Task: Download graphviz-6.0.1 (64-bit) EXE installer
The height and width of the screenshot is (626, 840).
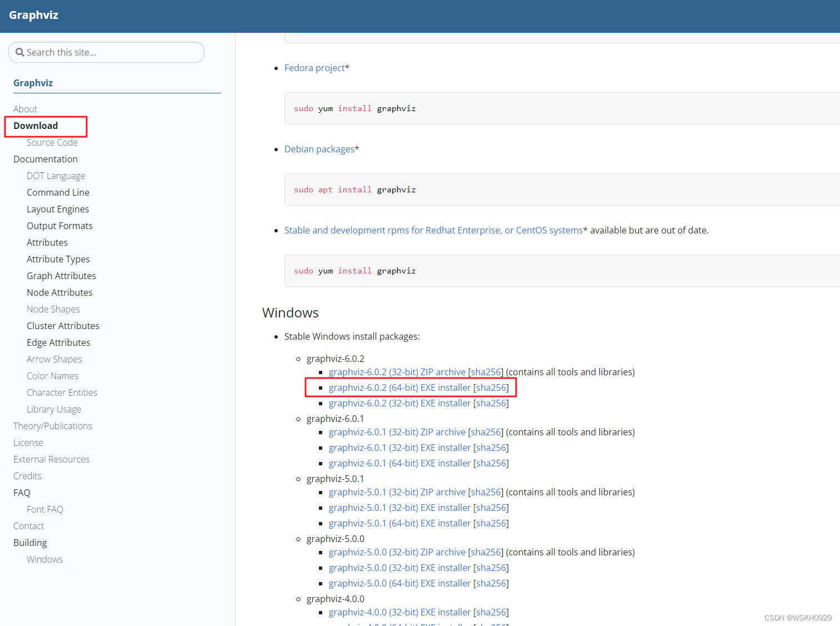Action: click(400, 463)
